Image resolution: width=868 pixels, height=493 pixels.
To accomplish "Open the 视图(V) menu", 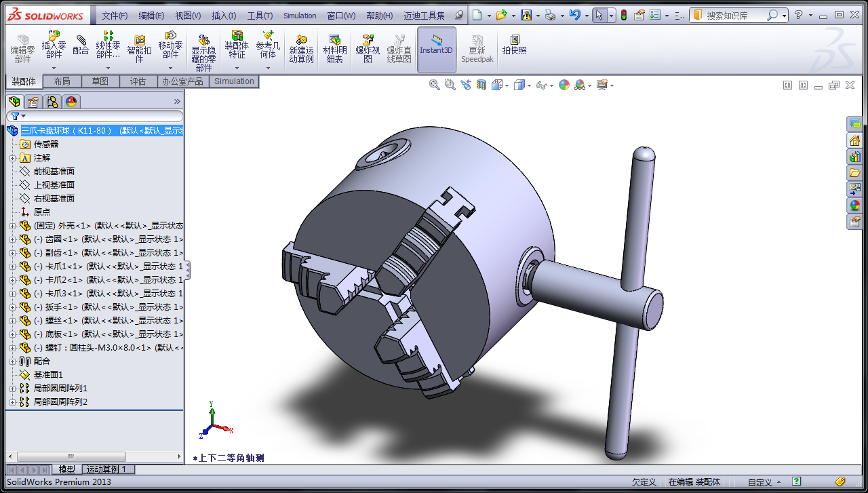I will [x=188, y=16].
